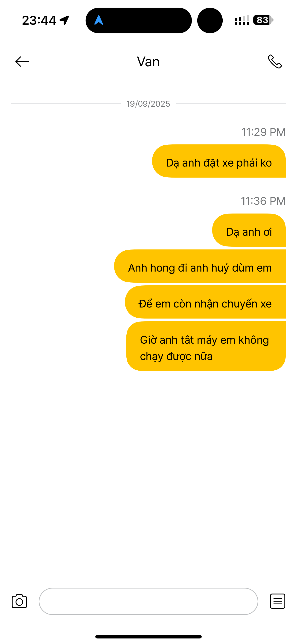Tap the "Dạ anh ơi" message bubble
The height and width of the screenshot is (644, 297).
tap(249, 230)
